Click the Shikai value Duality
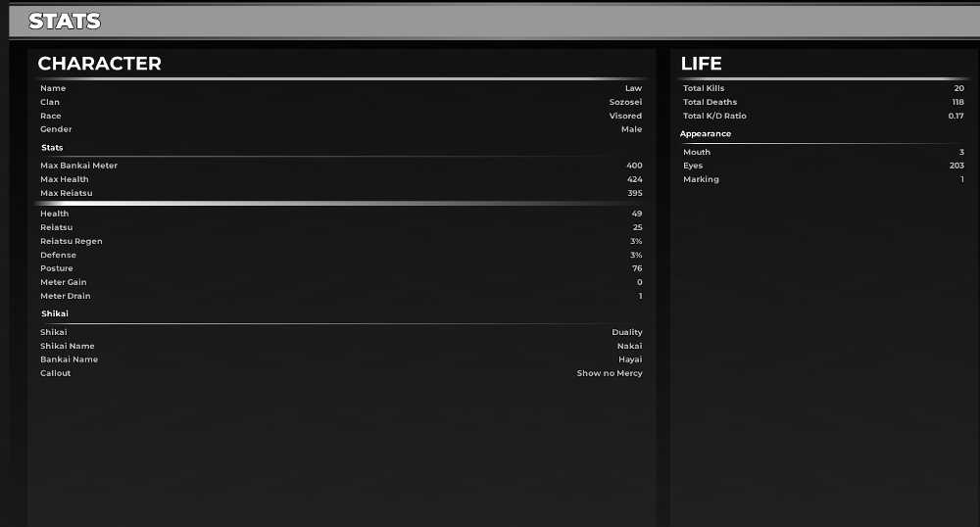Image resolution: width=980 pixels, height=527 pixels. (x=627, y=332)
